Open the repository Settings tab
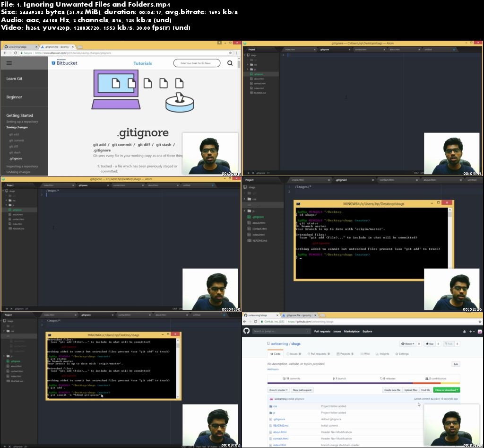Viewport: 484px width, 448px height. (402, 354)
